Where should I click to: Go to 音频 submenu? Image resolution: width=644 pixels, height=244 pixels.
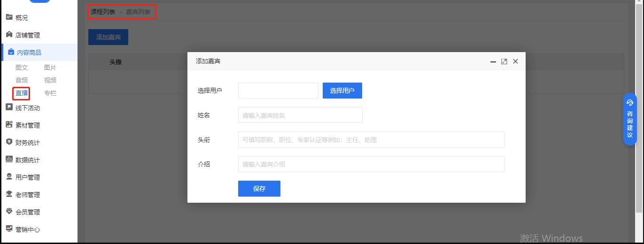[22, 80]
